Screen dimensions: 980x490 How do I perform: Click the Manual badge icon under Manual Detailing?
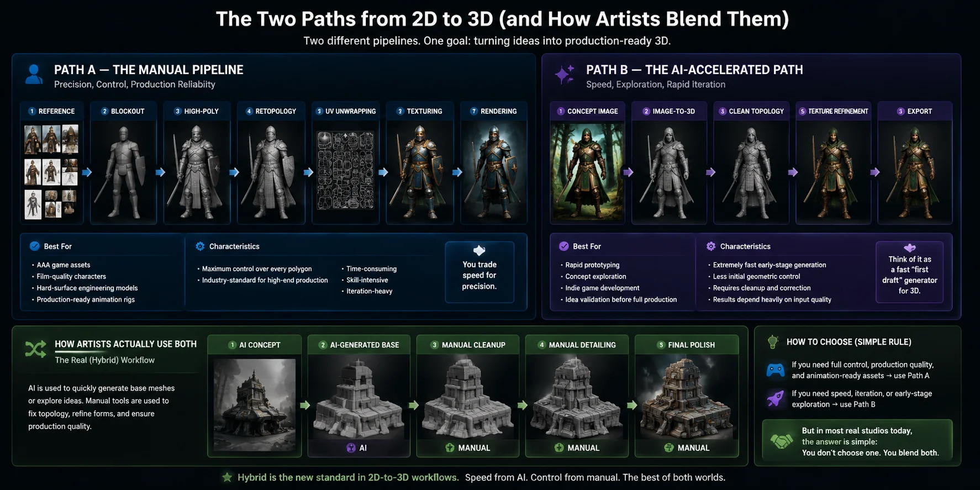[x=559, y=448]
